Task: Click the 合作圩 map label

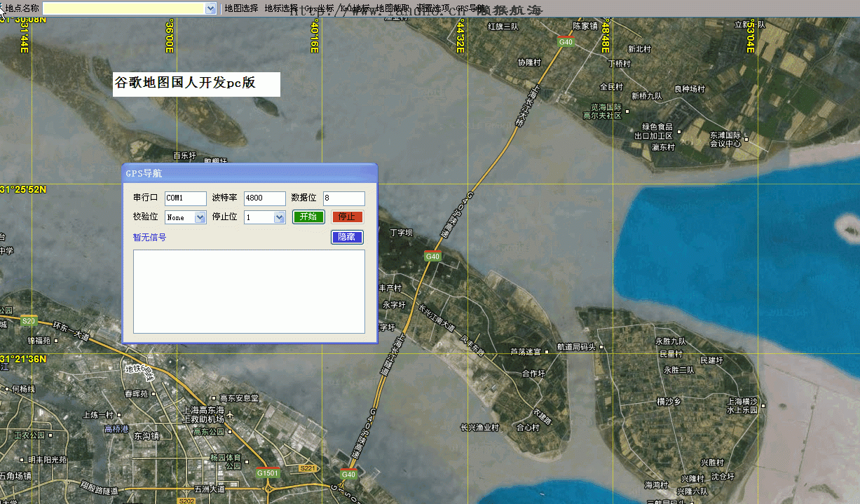Action: (533, 374)
